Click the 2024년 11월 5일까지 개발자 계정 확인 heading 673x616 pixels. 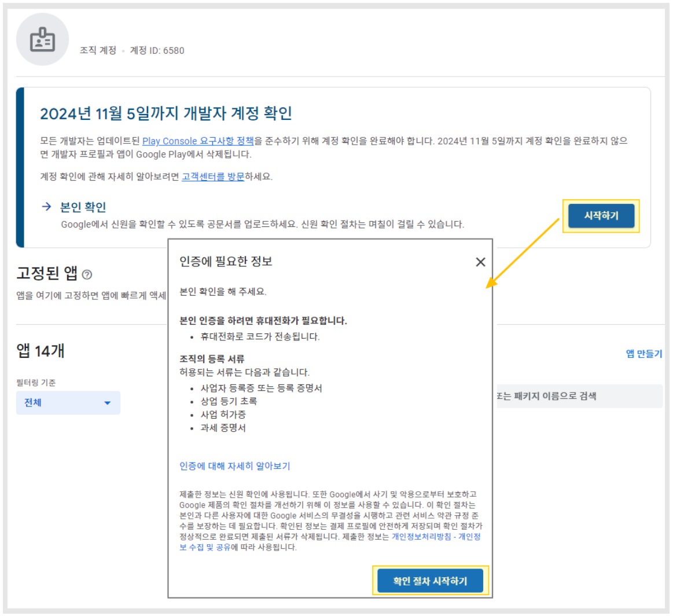166,113
